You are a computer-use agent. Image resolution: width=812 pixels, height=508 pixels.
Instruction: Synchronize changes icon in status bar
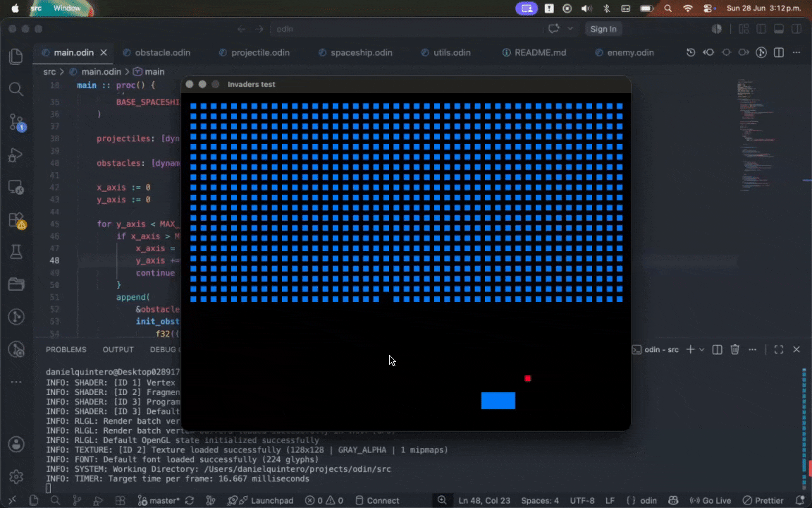pyautogui.click(x=190, y=500)
